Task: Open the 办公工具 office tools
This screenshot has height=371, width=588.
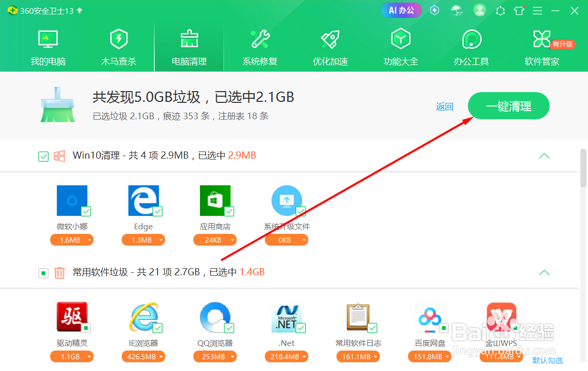Action: (471, 46)
